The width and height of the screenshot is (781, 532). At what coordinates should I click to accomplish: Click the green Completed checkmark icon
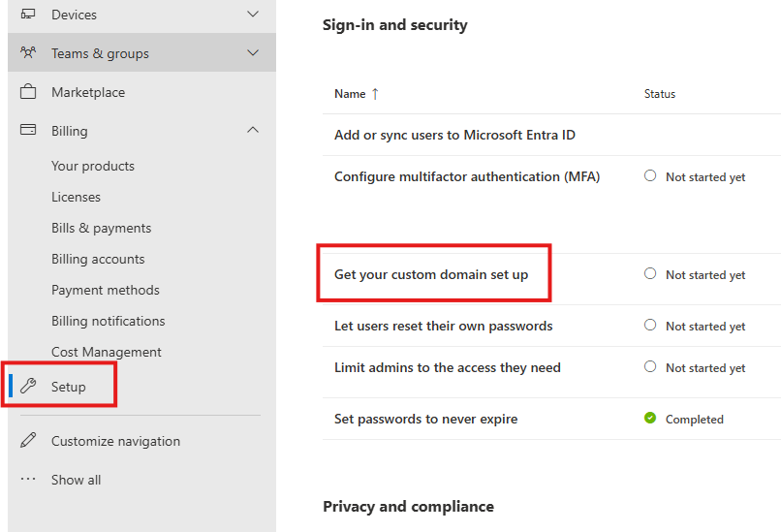pos(650,419)
